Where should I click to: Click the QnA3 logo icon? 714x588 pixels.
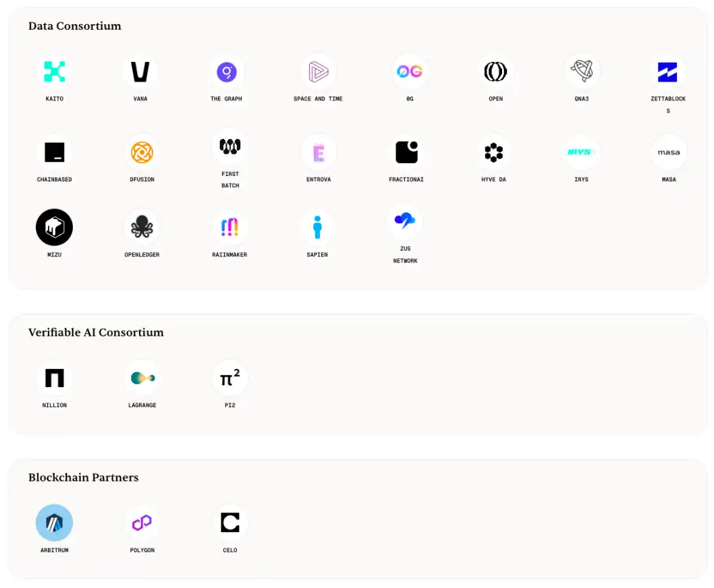[582, 71]
